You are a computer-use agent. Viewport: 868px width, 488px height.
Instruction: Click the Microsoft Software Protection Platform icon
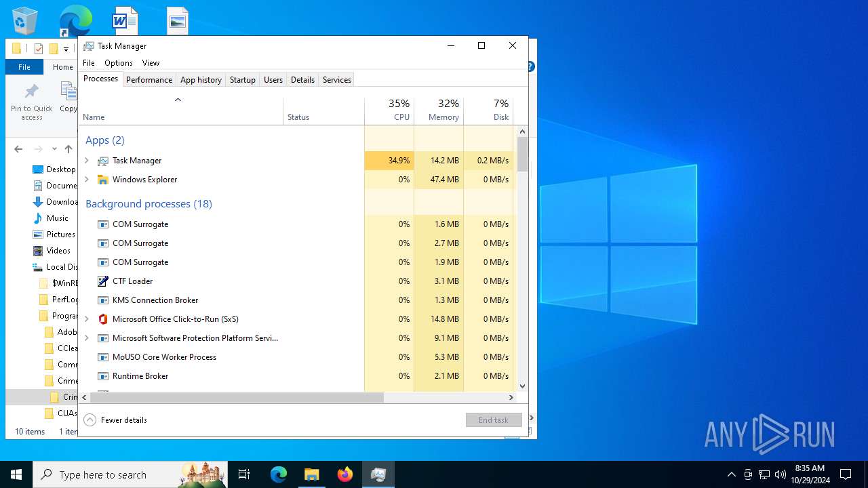[103, 338]
